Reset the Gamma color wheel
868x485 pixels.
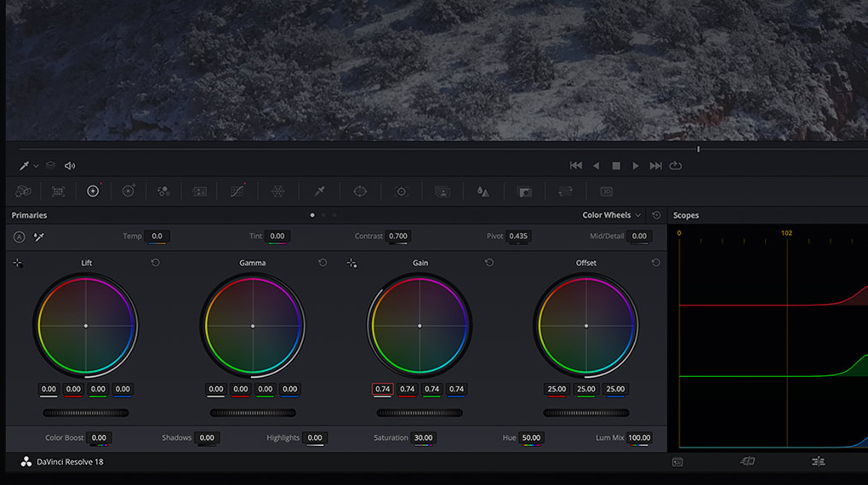click(323, 263)
